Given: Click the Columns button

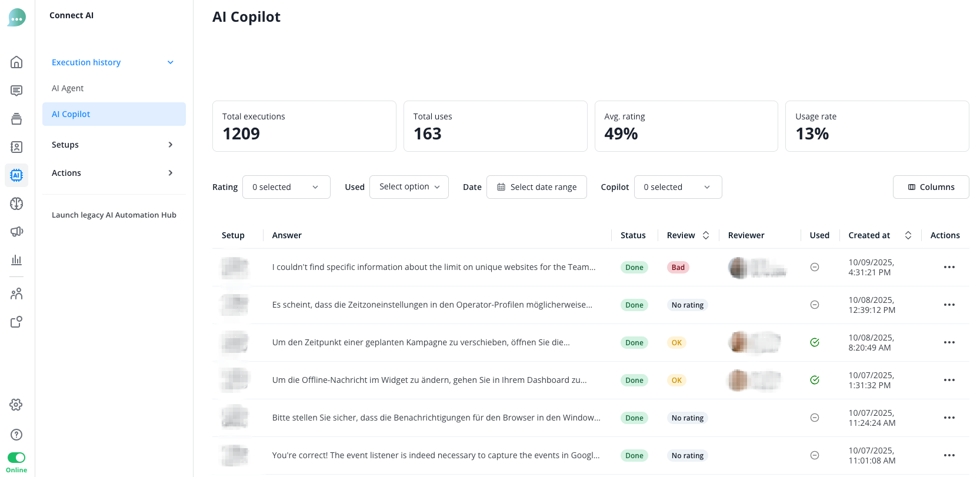Looking at the screenshot, I should 931,187.
